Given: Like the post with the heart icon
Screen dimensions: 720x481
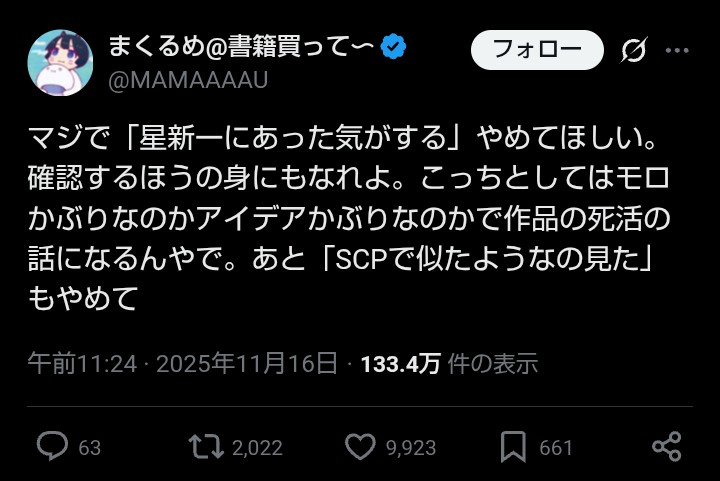Looking at the screenshot, I should click(x=360, y=447).
